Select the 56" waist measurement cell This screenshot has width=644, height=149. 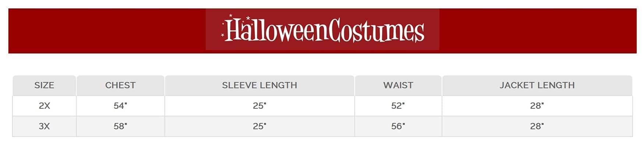coord(398,126)
